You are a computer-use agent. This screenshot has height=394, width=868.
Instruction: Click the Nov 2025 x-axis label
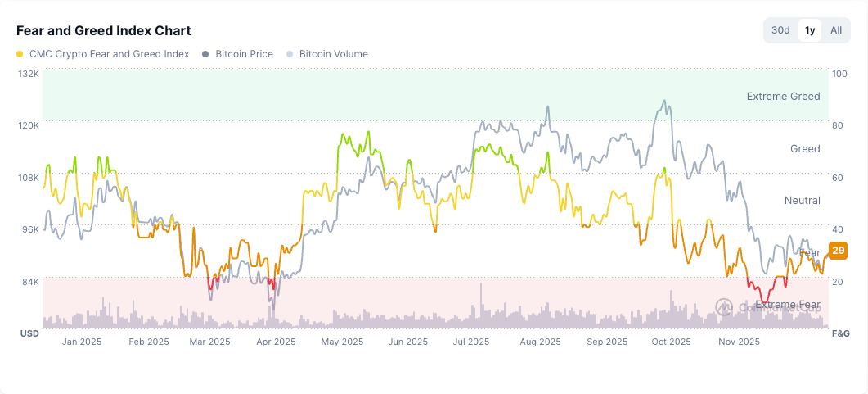[x=739, y=342]
